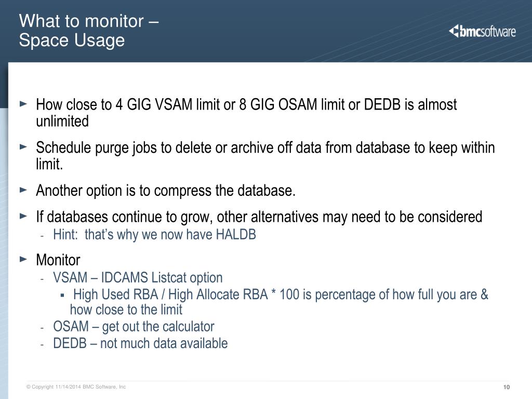The image size is (532, 399).
Task: Click the square bullet before High Used RBA
Action: point(62,295)
